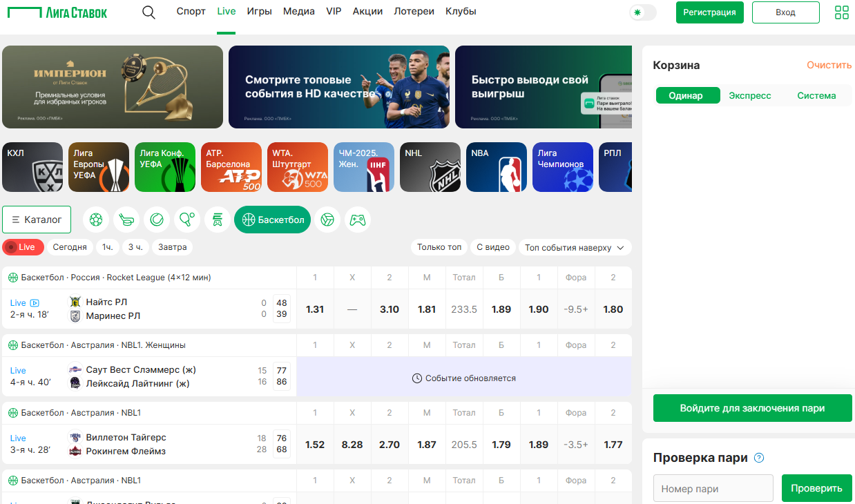Open the Спорт navigation item
The height and width of the screenshot is (504, 855).
[191, 12]
